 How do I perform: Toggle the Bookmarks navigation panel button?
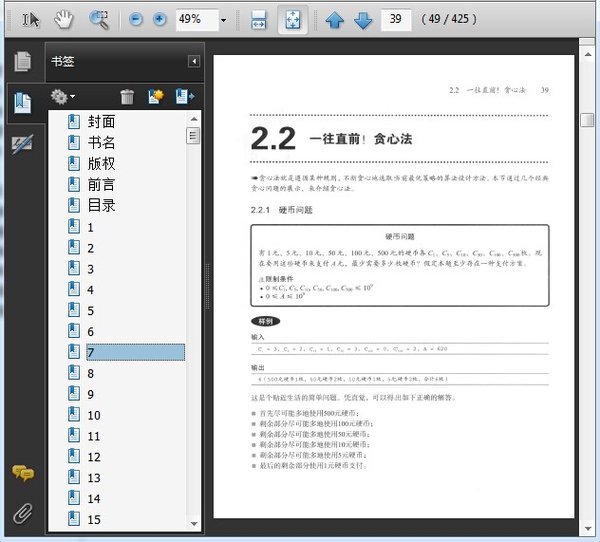[x=21, y=102]
